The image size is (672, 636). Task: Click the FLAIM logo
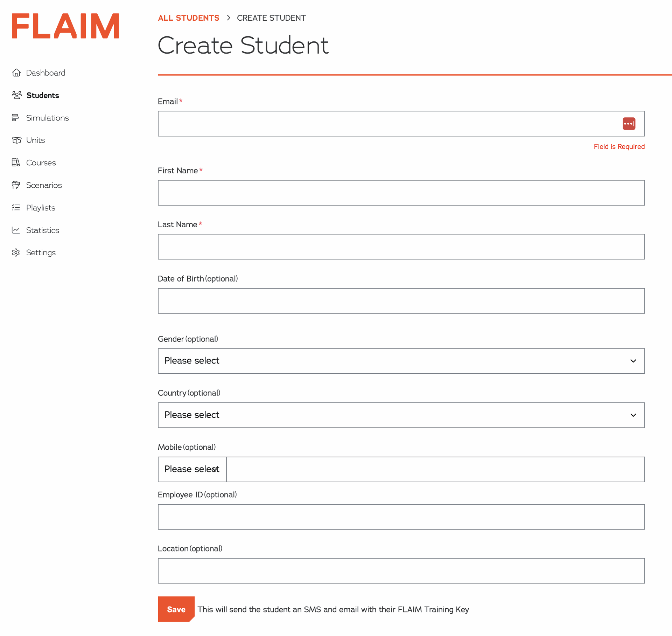[65, 26]
